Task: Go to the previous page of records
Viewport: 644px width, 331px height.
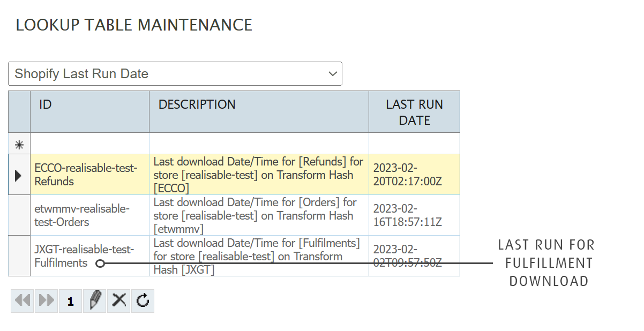Action: (23, 300)
